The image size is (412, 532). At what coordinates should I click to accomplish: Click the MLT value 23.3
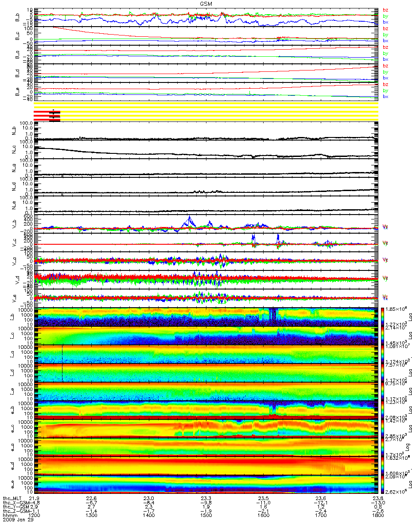click(x=206, y=498)
